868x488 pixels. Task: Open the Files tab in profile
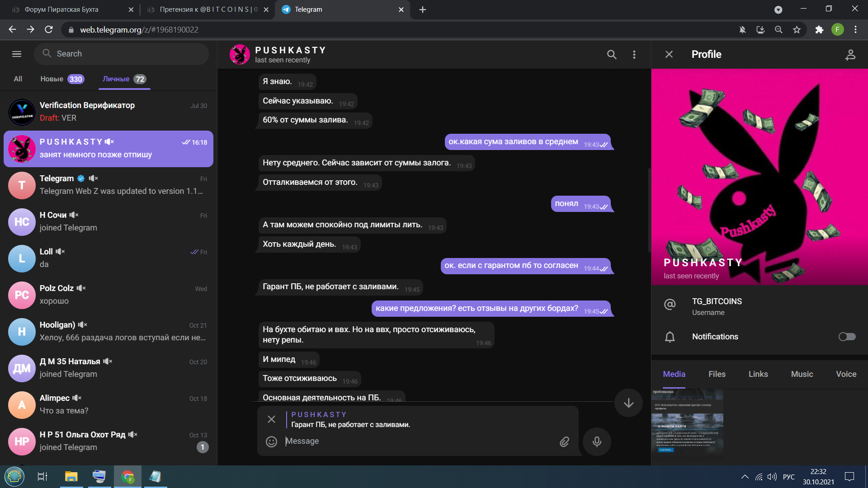click(x=717, y=374)
